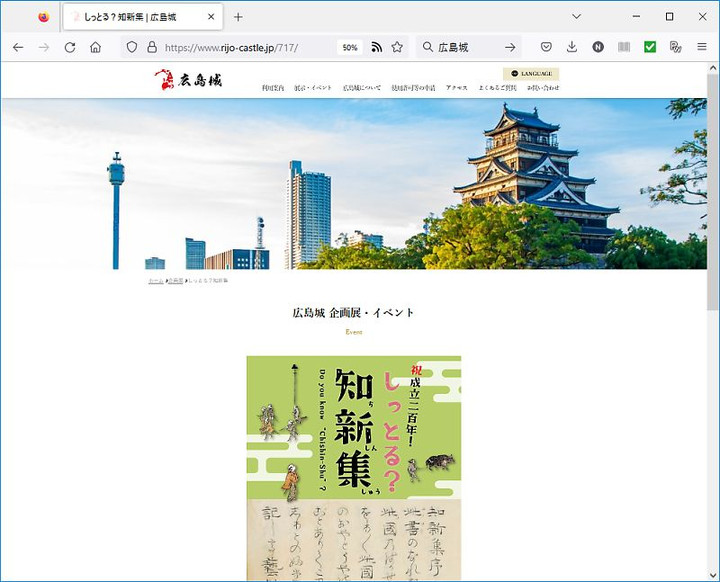
Task: Expand the List all tabs chevron
Action: pyautogui.click(x=576, y=17)
